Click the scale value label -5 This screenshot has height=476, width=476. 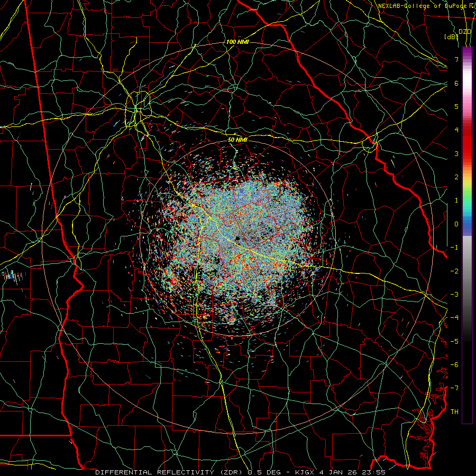(x=454, y=341)
